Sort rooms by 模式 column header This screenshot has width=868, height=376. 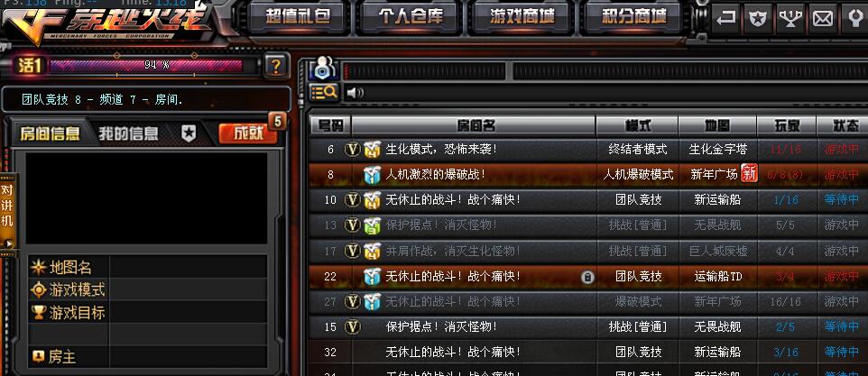(637, 125)
